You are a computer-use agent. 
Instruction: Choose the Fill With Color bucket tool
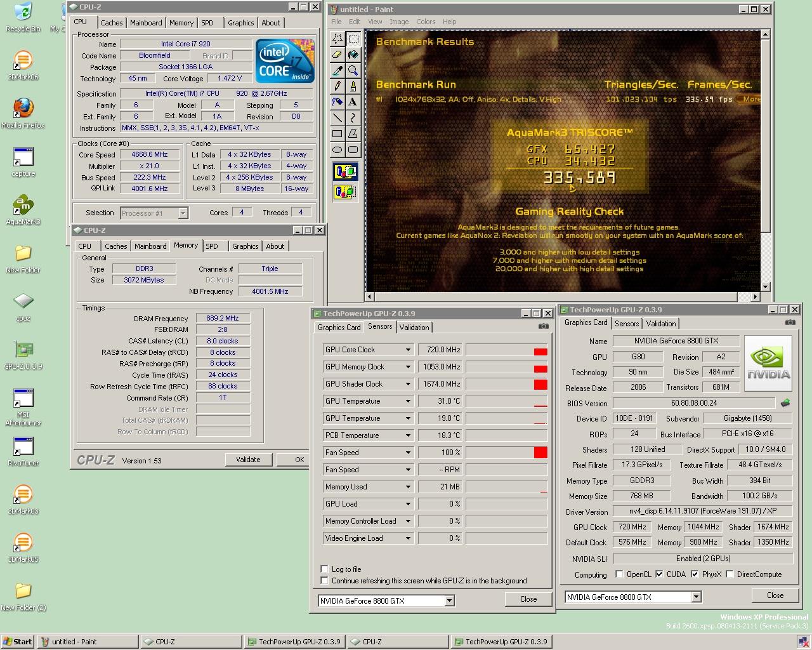(353, 55)
